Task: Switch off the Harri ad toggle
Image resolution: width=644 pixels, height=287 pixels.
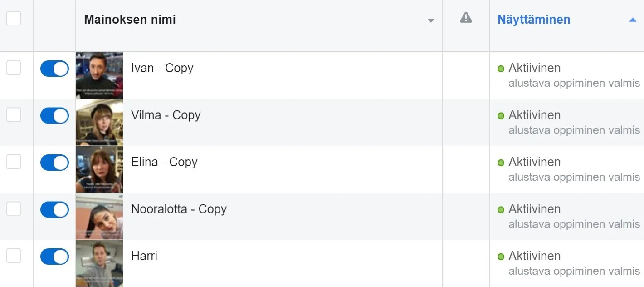Action: click(54, 257)
